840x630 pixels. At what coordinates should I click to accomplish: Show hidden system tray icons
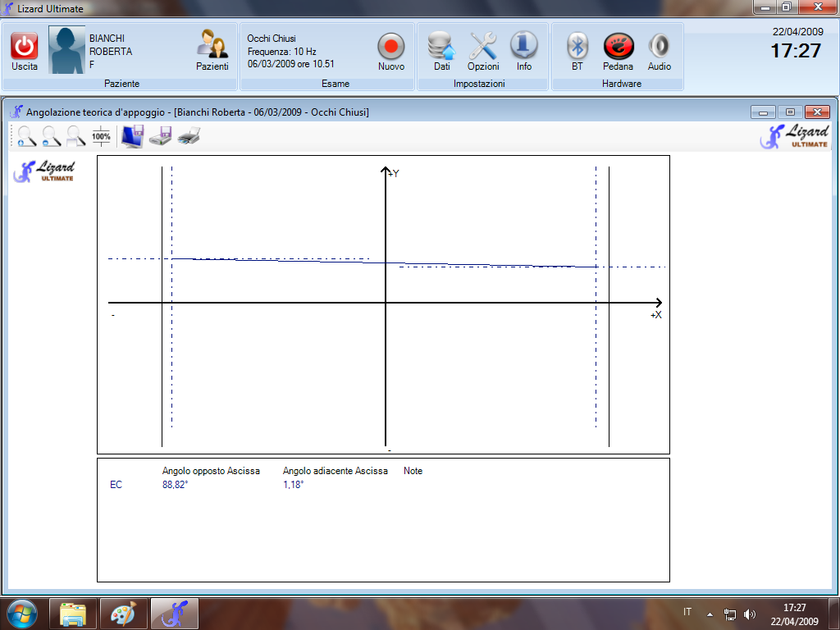click(710, 614)
